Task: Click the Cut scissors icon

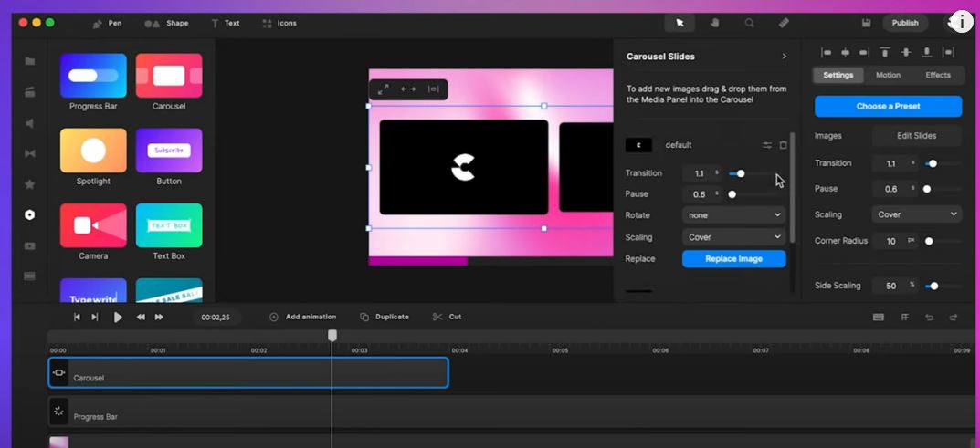Action: pos(437,317)
